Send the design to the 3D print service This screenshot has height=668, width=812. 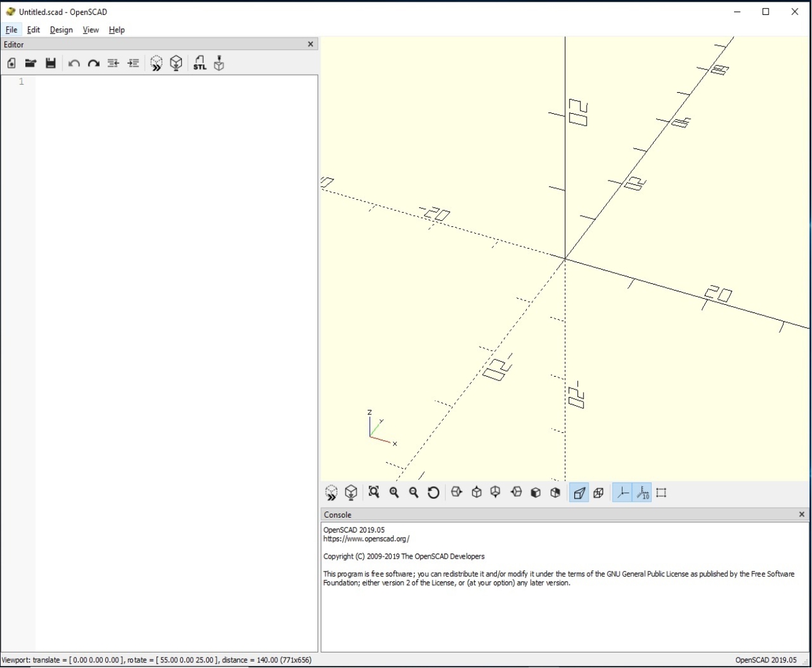click(x=219, y=63)
